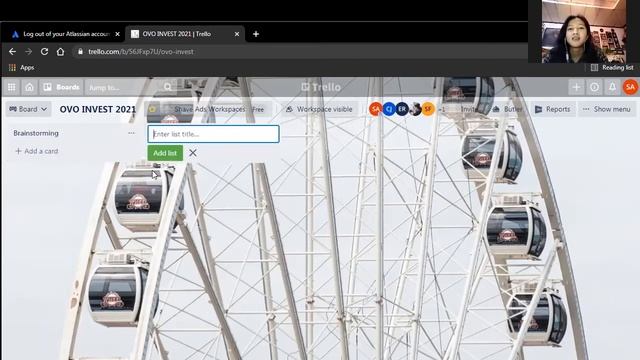
Task: Go to the browser Home icon
Action: tap(60, 52)
